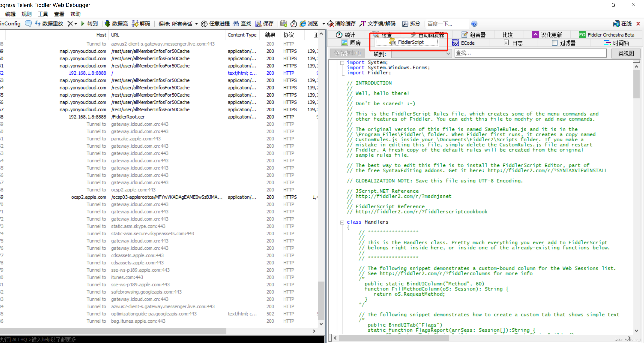The image size is (644, 343).
Task: Open the 汉化更新 tab
Action: point(547,35)
